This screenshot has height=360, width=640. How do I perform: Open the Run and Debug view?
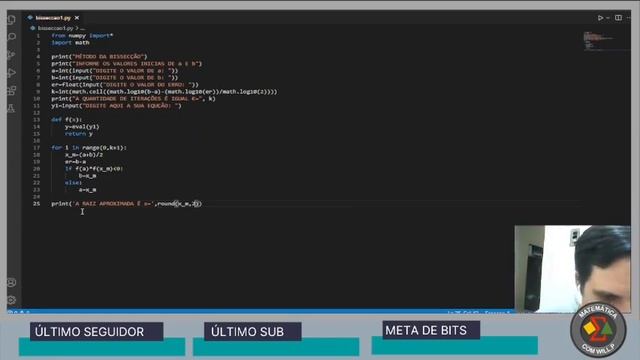pyautogui.click(x=11, y=73)
